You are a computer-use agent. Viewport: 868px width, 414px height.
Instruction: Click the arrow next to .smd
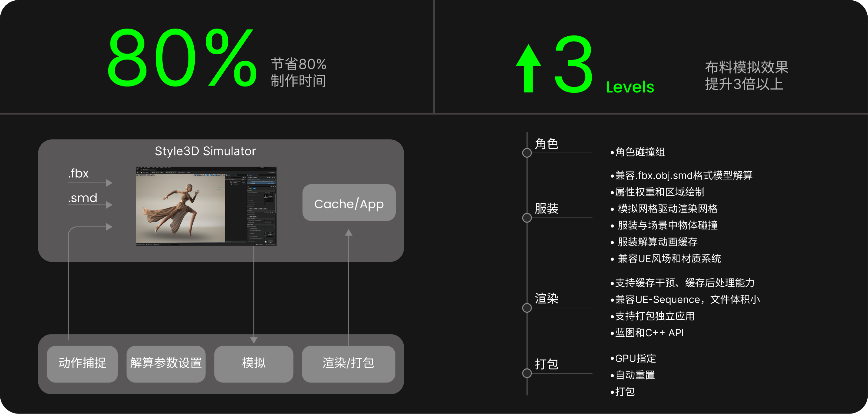pos(109,205)
